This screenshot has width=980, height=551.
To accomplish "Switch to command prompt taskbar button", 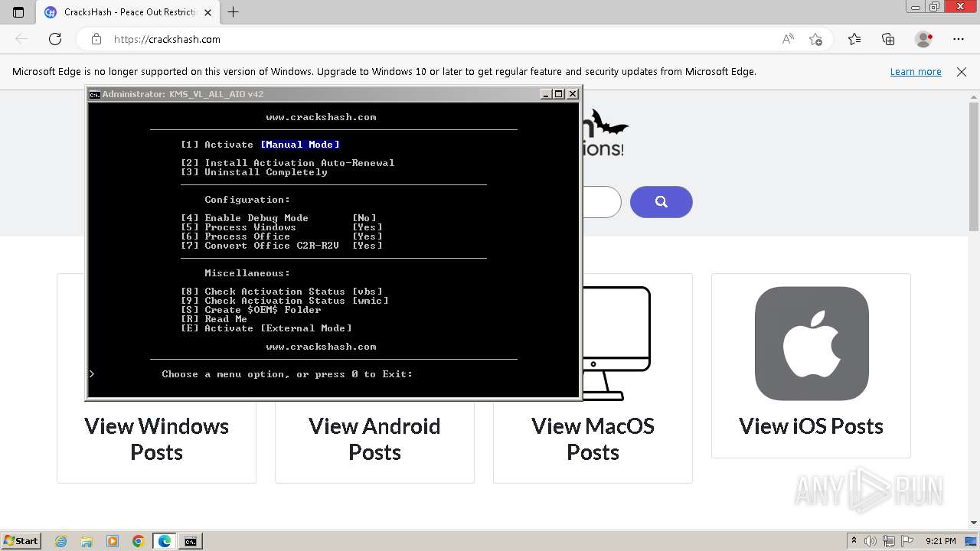I will coord(191,541).
